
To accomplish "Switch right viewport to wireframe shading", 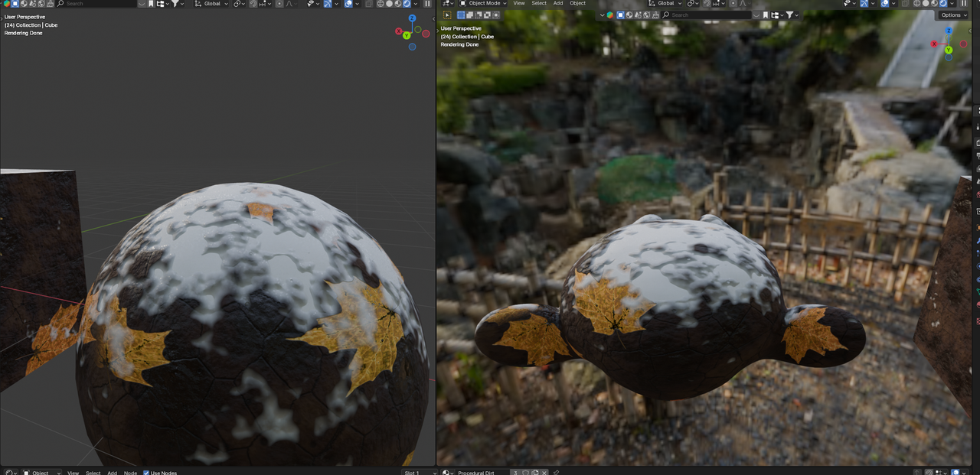I will [917, 4].
